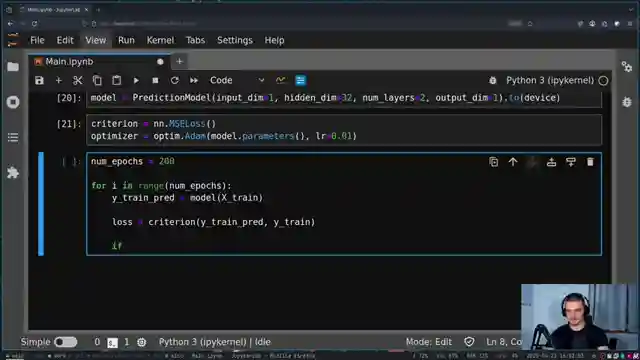
Task: Open the Settings menu
Action: 235,40
